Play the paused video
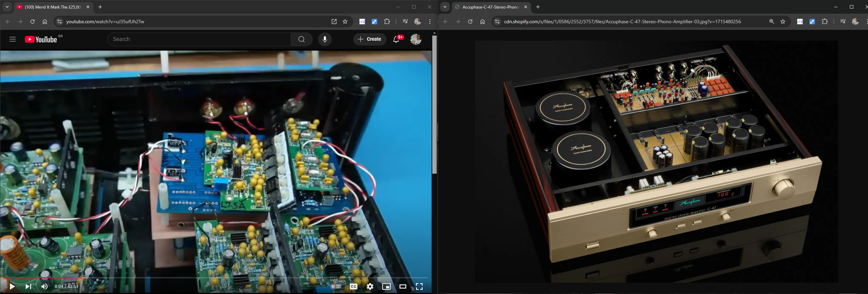This screenshot has width=868, height=294. pyautogui.click(x=12, y=286)
